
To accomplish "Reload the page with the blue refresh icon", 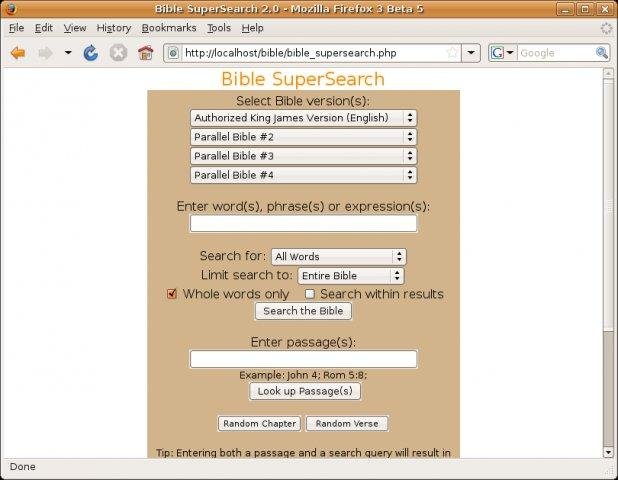I will tap(91, 53).
